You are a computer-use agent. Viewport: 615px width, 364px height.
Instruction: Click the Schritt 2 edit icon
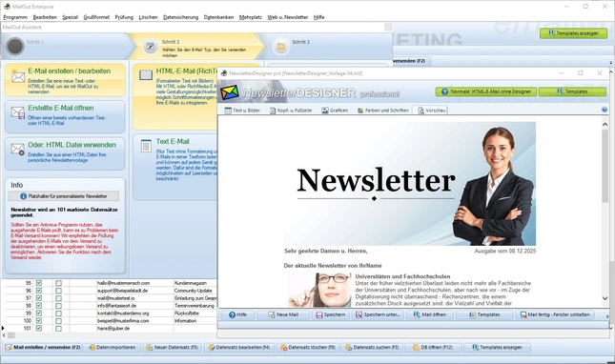pyautogui.click(x=150, y=47)
